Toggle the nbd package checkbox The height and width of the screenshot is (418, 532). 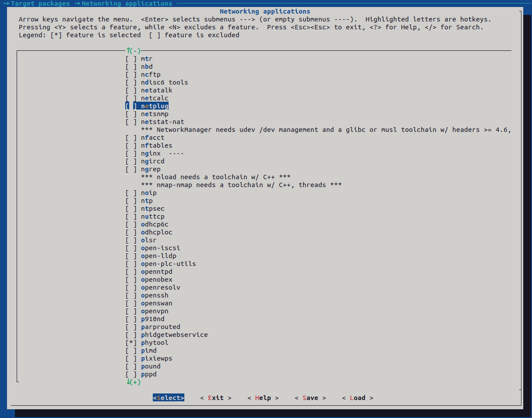(131, 67)
